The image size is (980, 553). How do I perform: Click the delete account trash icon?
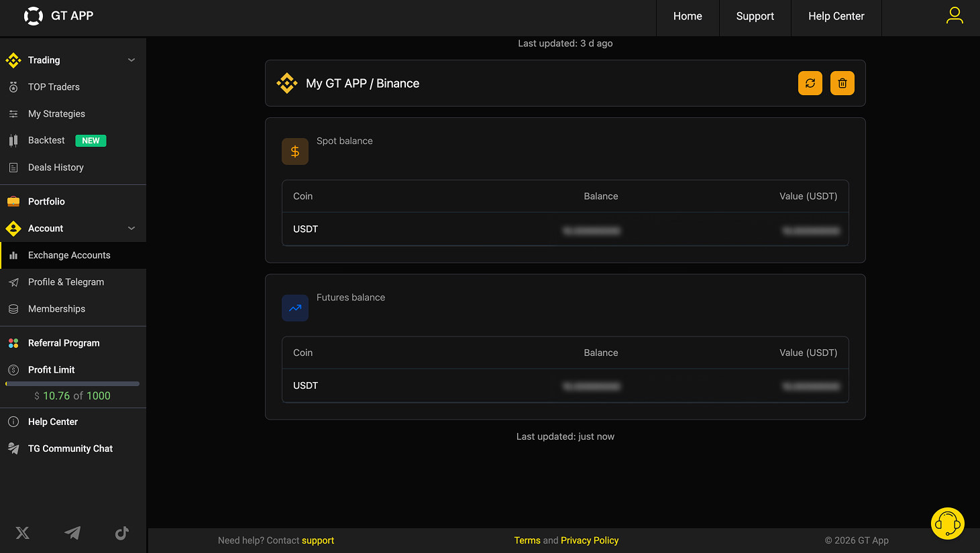click(842, 83)
